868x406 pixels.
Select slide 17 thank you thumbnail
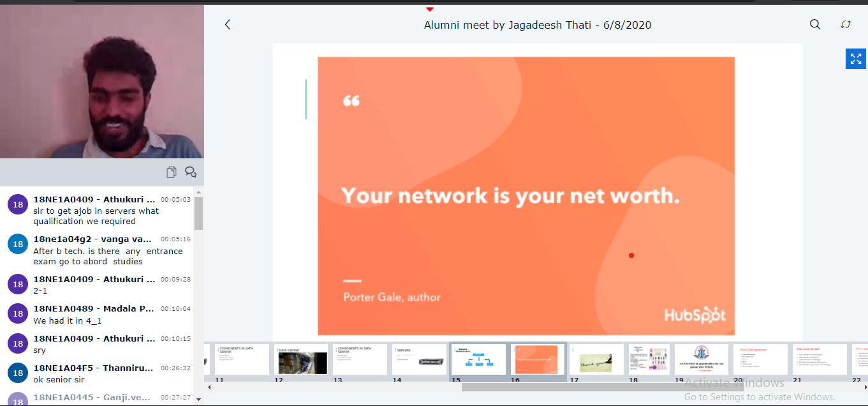point(596,359)
